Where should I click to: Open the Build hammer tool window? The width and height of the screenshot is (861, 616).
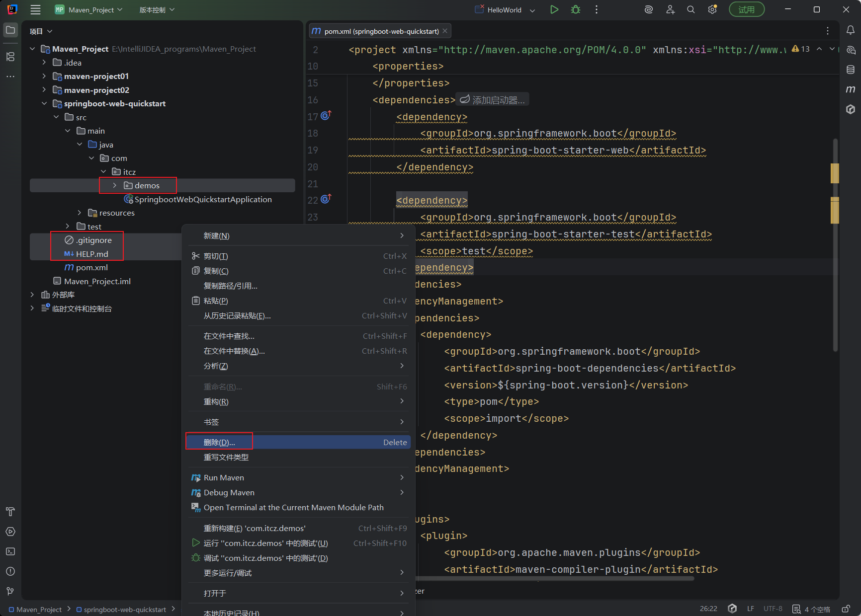point(10,512)
